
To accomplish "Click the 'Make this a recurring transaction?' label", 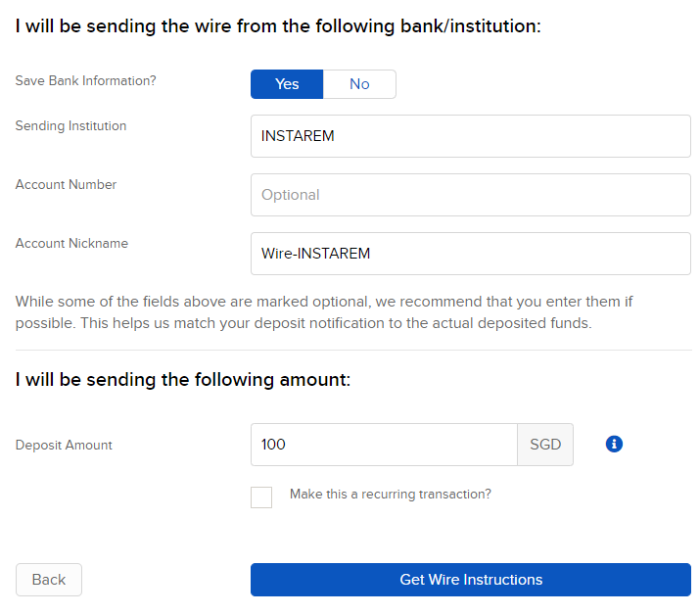I will [391, 494].
